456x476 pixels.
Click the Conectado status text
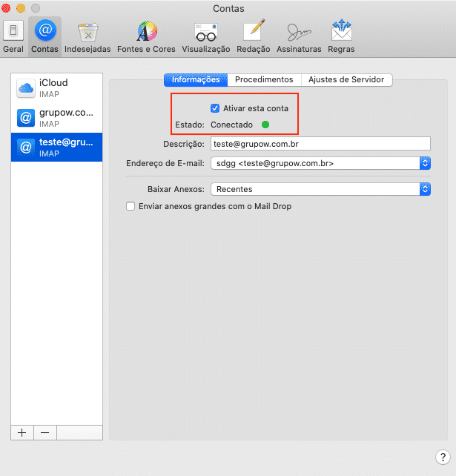231,125
